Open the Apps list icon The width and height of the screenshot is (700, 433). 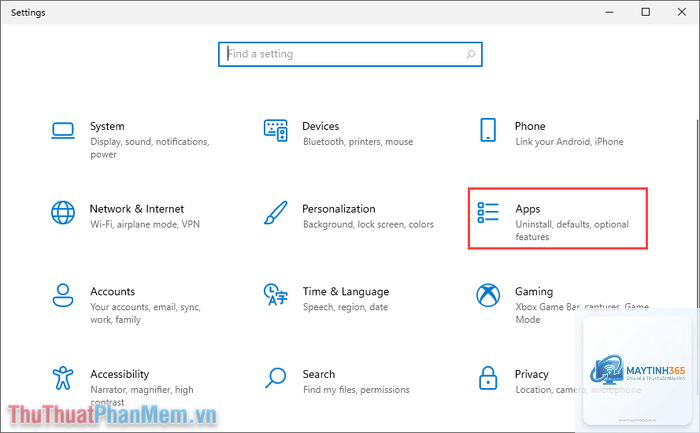coord(488,212)
